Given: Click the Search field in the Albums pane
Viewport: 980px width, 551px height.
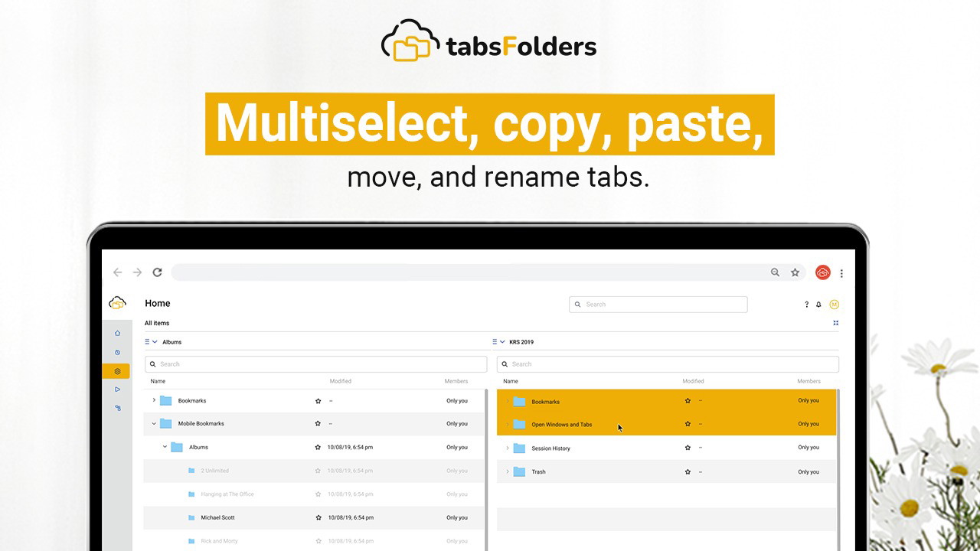Looking at the screenshot, I should click(315, 364).
